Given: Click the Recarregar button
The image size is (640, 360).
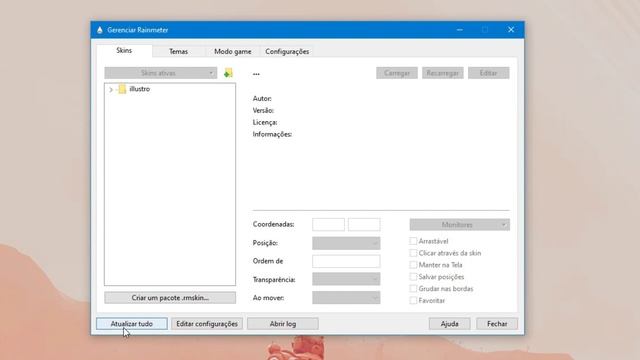Looking at the screenshot, I should [x=442, y=73].
